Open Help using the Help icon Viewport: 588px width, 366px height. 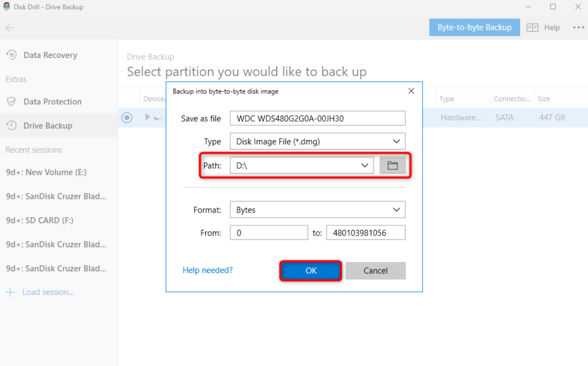coord(532,27)
